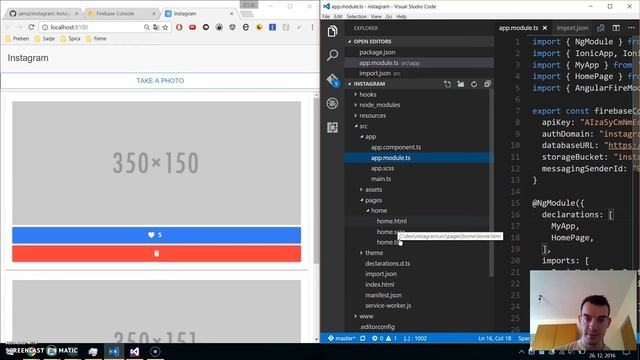The width and height of the screenshot is (640, 360).
Task: Open service-worker.js in file tree
Action: click(x=388, y=306)
